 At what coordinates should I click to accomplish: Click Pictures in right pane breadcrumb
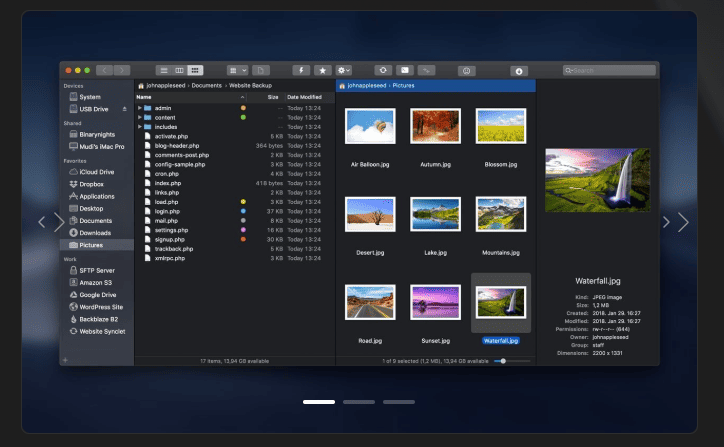[x=403, y=85]
